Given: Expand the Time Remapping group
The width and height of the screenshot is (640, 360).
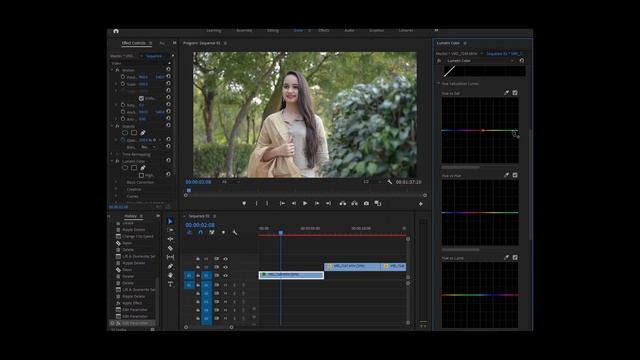Looking at the screenshot, I should [x=112, y=154].
